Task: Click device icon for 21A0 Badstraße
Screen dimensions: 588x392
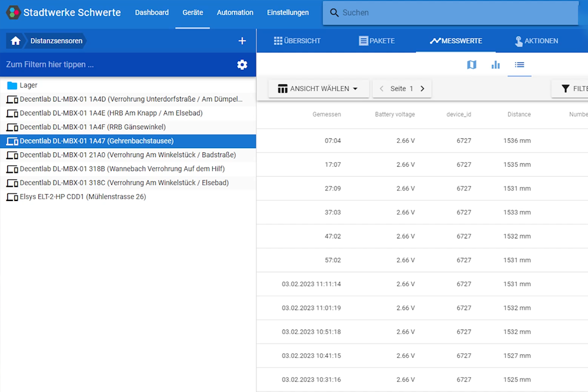Action: click(x=12, y=155)
